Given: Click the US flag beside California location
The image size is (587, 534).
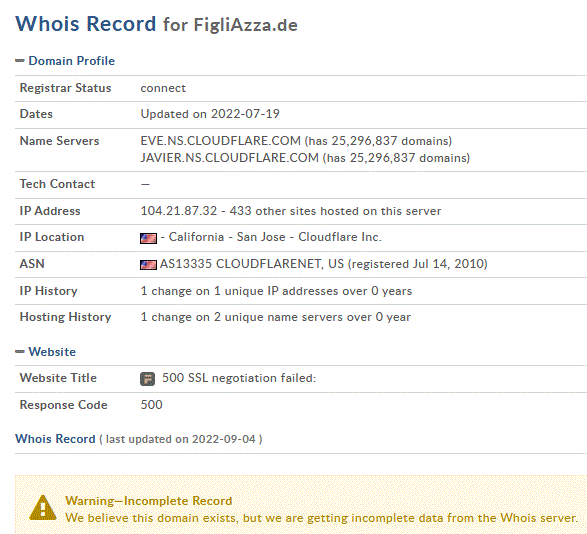Looking at the screenshot, I should tap(148, 238).
